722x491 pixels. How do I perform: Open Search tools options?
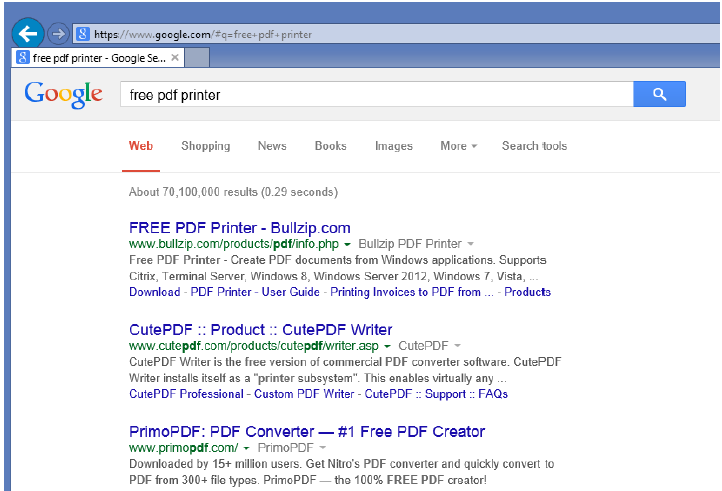534,146
